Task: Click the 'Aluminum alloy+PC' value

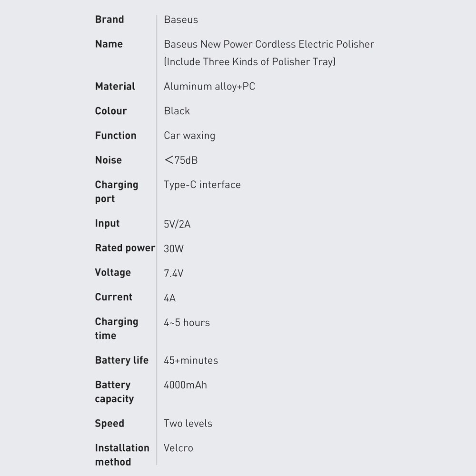Action: pyautogui.click(x=209, y=86)
